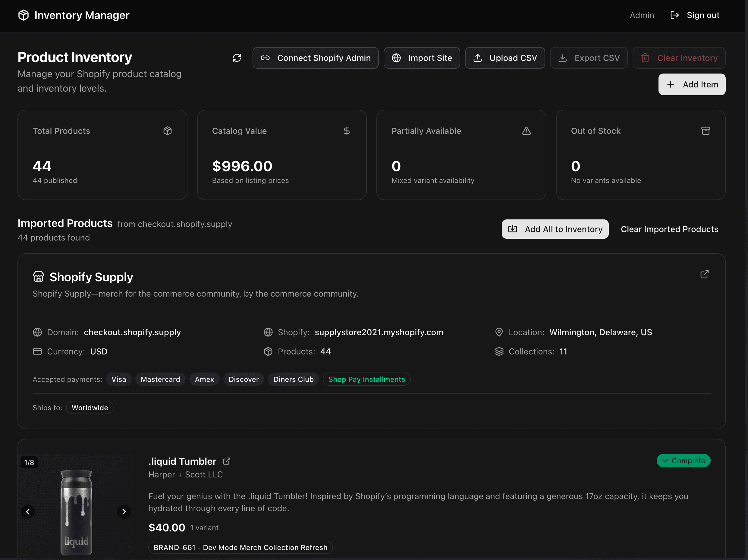Click the Out of Stock archive icon
Viewport: 748px width, 560px height.
[x=706, y=131]
